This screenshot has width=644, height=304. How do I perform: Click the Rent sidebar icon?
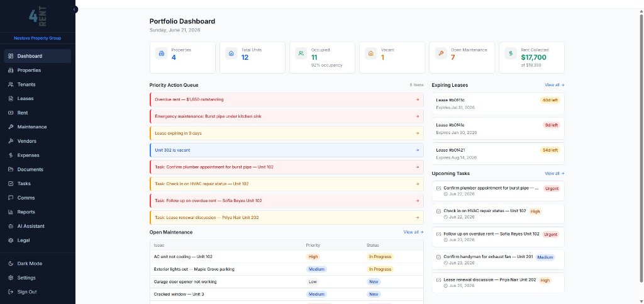coord(11,113)
